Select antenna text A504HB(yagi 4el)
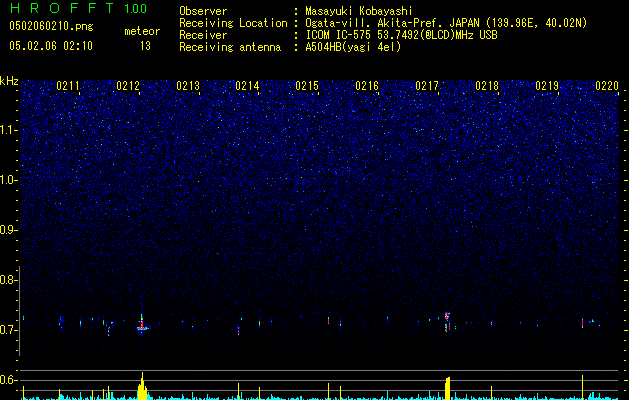The width and height of the screenshot is (629, 400). [353, 47]
